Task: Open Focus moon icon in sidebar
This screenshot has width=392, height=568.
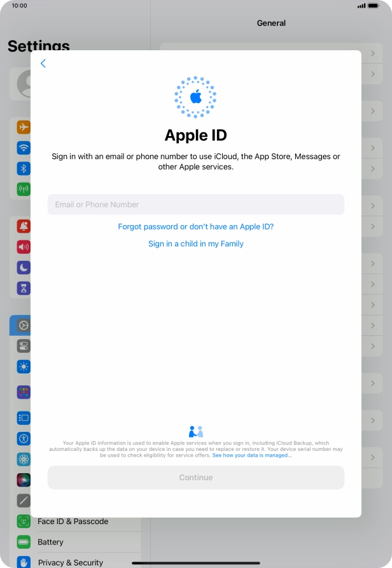Action: coord(24,268)
